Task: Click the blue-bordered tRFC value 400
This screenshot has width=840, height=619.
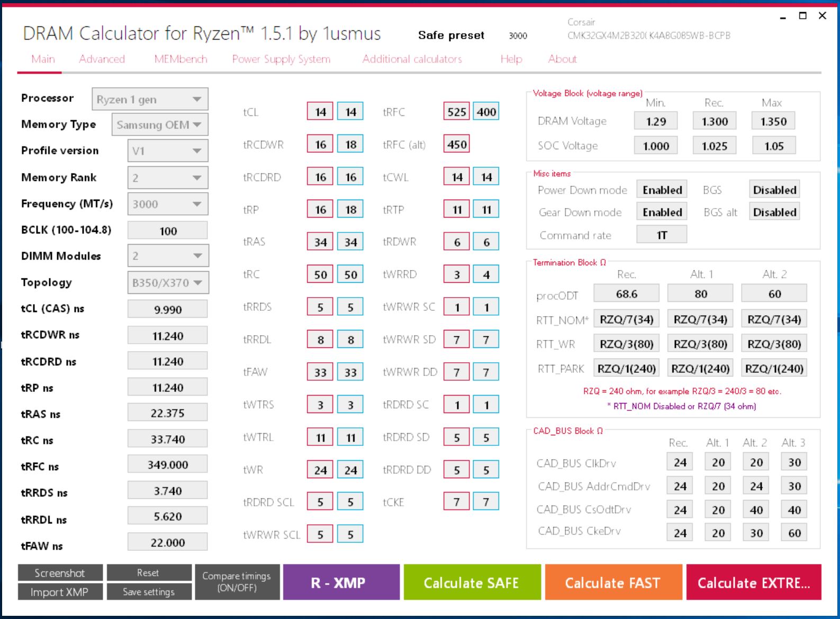Action: point(486,112)
